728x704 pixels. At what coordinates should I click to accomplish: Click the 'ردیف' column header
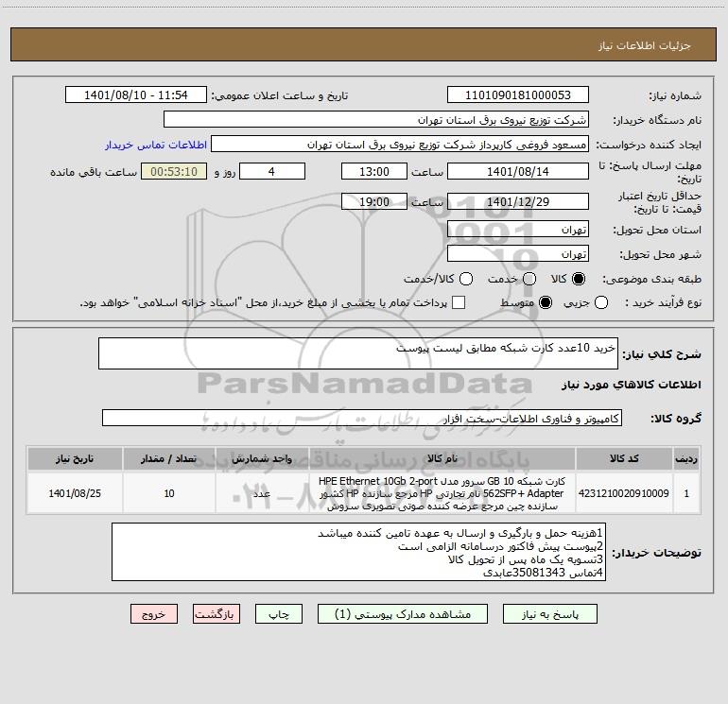[x=686, y=458]
